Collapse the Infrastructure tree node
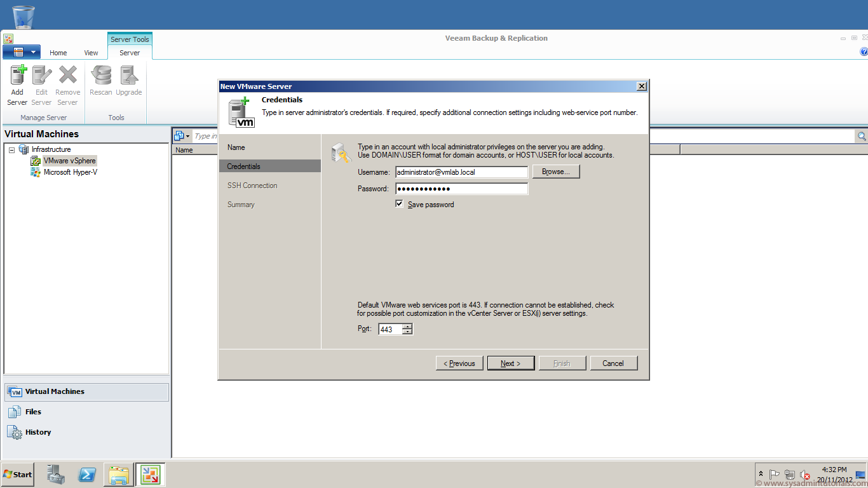Screen dimensions: 868x488 coord(11,149)
